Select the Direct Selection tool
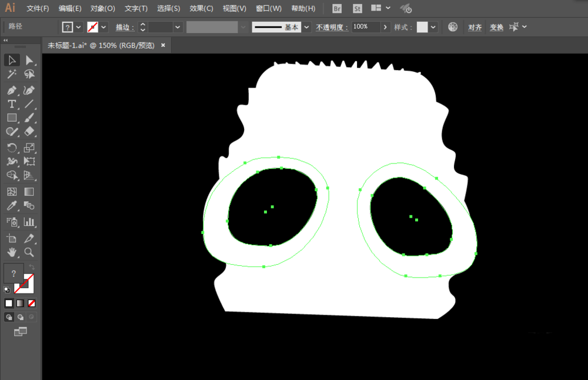Viewport: 588px width, 380px height. coord(29,60)
